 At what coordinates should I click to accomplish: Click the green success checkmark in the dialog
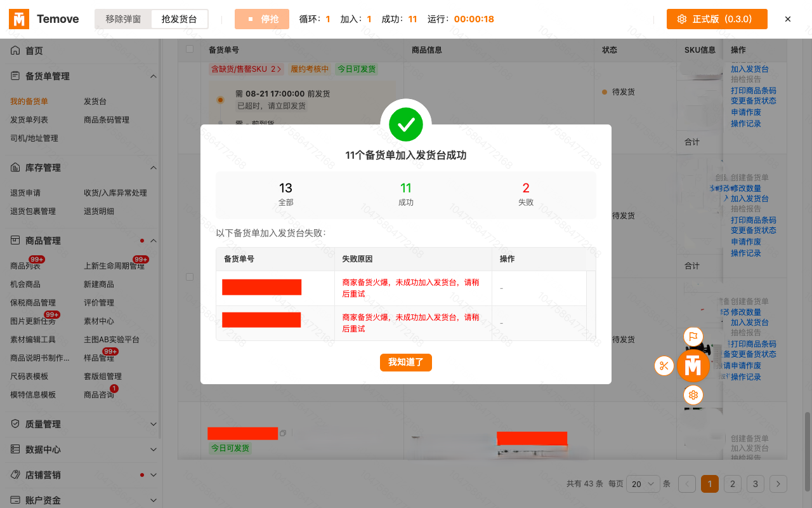pos(405,125)
